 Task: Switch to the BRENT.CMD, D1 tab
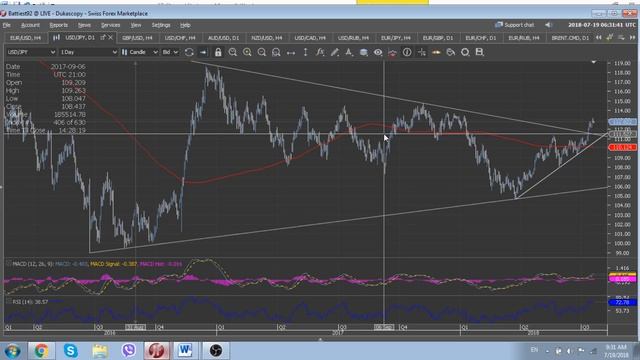pyautogui.click(x=570, y=38)
